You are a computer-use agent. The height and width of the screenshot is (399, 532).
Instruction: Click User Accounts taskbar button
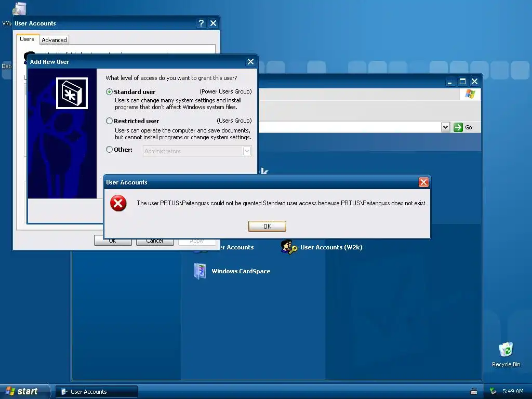pos(97,392)
